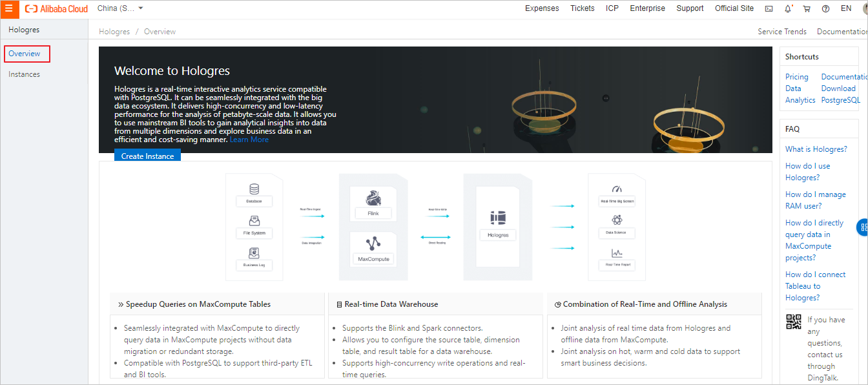Click 'Supports the Blink and Spark connectors' text
The image size is (868, 385).
tap(413, 328)
